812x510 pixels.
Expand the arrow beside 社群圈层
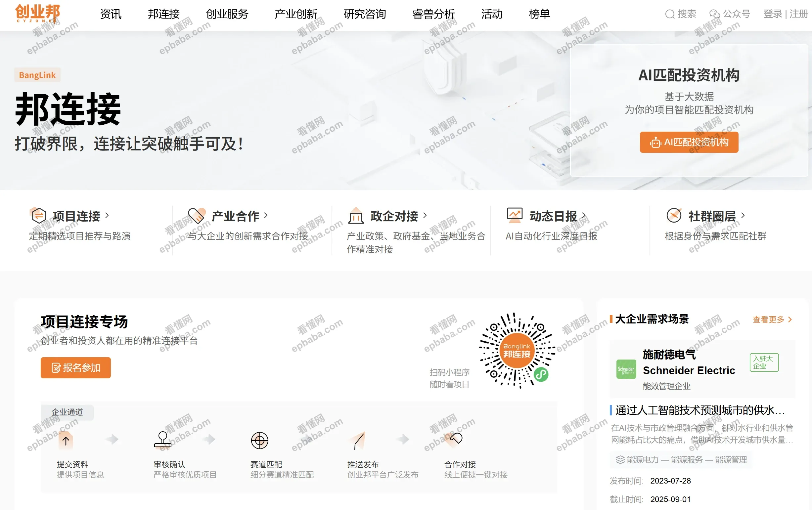point(743,215)
